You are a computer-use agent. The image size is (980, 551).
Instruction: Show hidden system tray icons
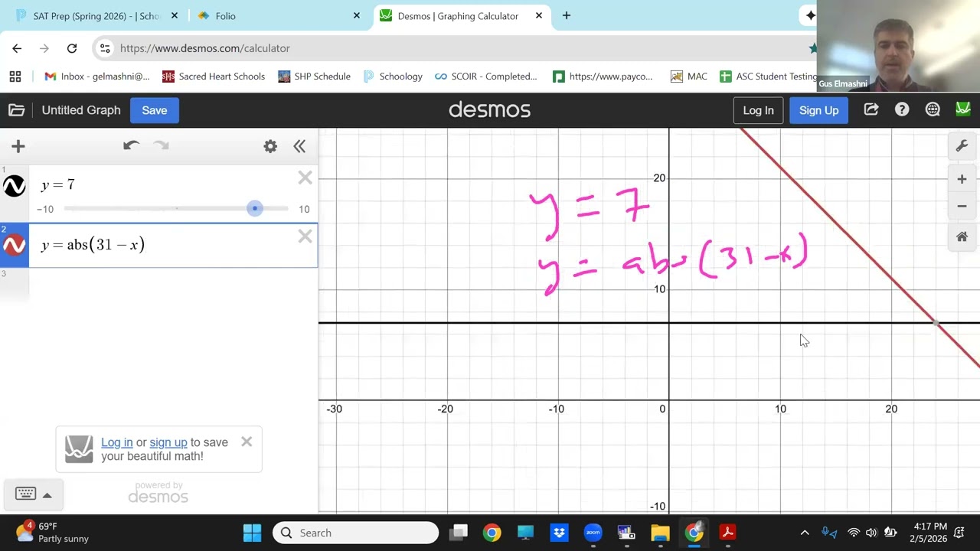click(805, 533)
